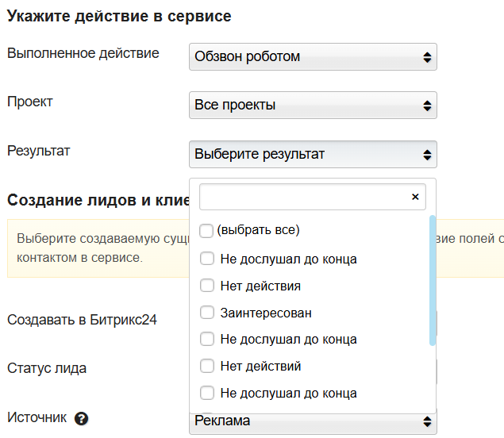The image size is (504, 438).
Task: Check Не дослушал до конца below Нет действий
Action: pos(207,393)
